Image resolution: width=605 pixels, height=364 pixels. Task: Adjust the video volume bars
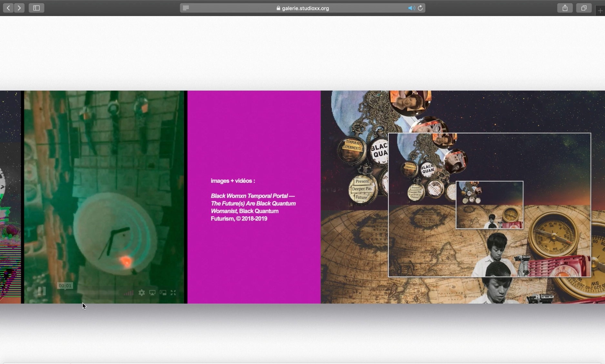[128, 293]
